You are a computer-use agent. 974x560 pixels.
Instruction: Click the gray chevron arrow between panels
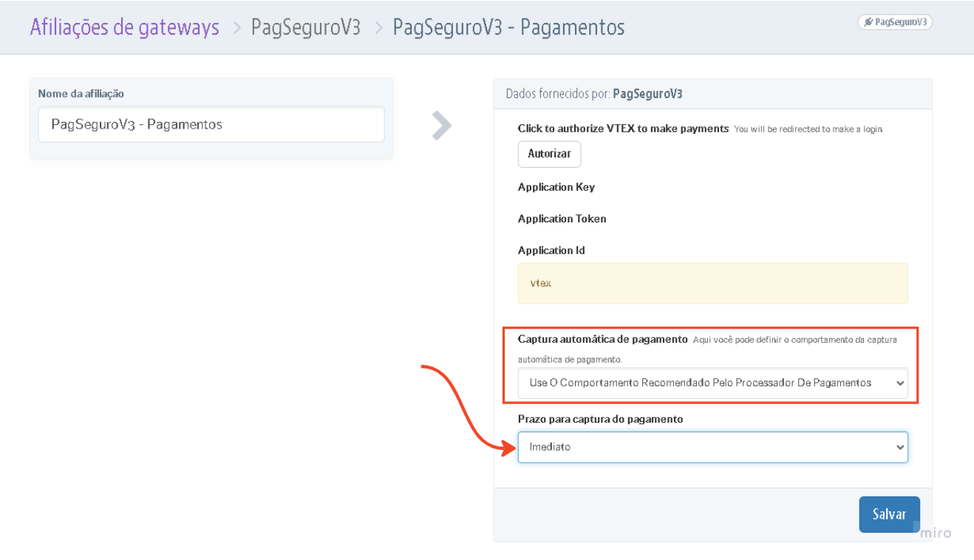click(441, 126)
